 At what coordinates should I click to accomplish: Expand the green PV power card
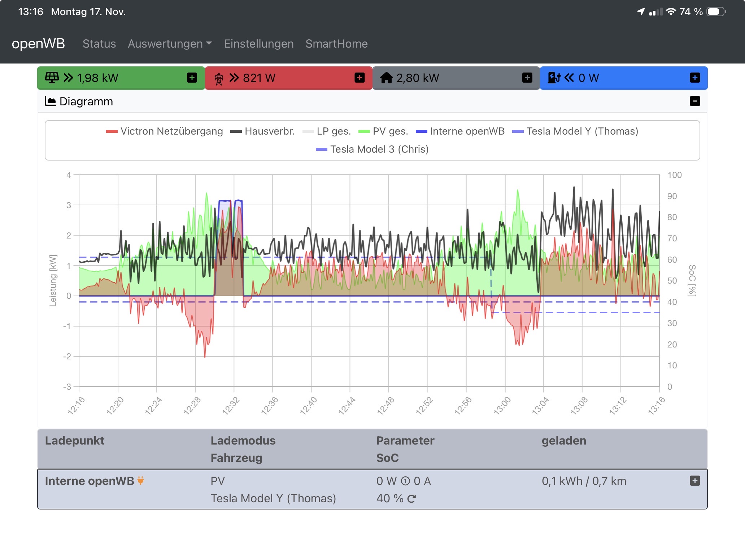(192, 78)
